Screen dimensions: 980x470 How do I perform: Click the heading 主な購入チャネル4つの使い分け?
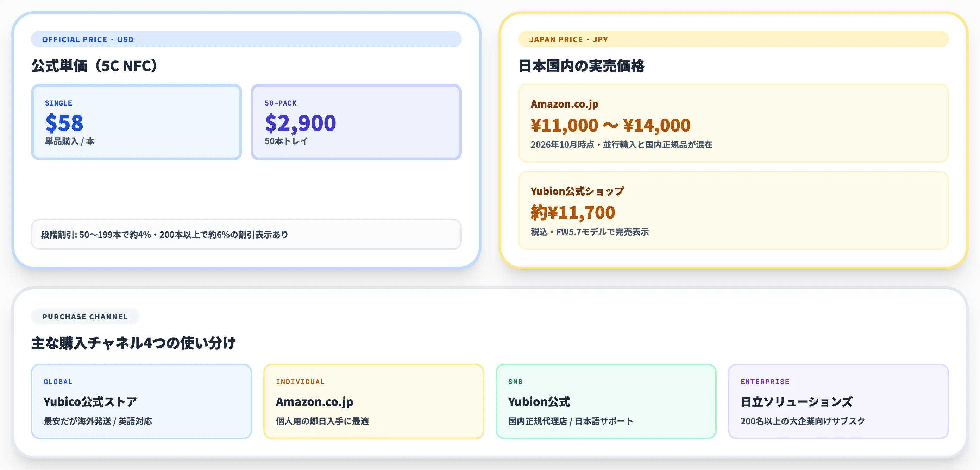133,343
